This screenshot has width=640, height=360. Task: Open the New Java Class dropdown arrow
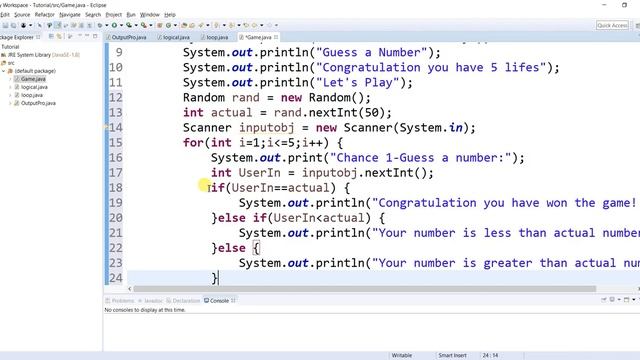pos(176,25)
